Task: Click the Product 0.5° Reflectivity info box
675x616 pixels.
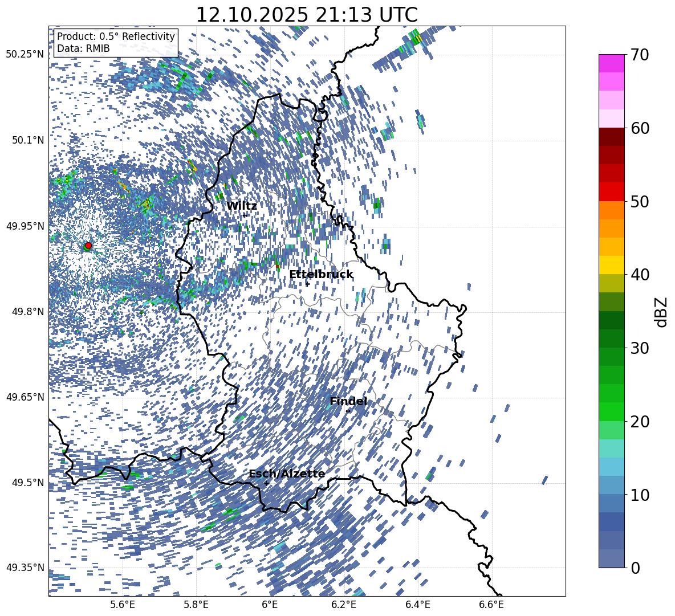Action: 116,43
